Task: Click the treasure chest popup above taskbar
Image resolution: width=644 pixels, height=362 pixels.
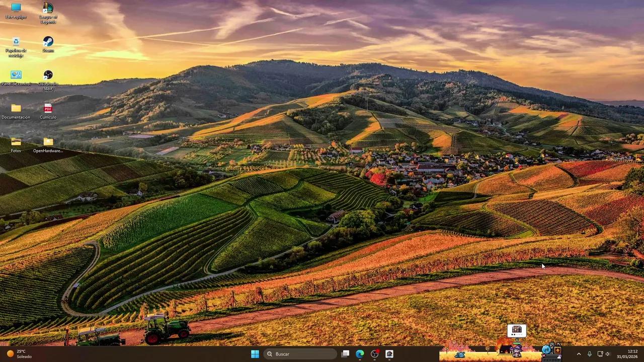Action: [517, 330]
